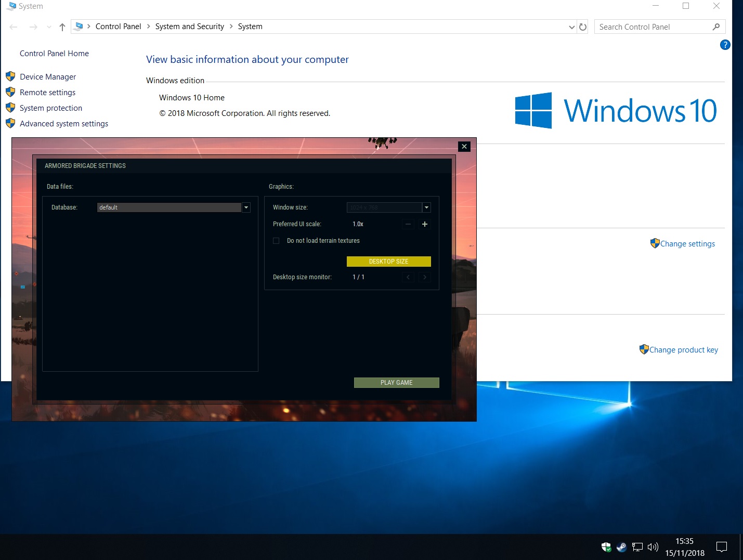
Task: Click the Change settings link
Action: click(x=688, y=244)
